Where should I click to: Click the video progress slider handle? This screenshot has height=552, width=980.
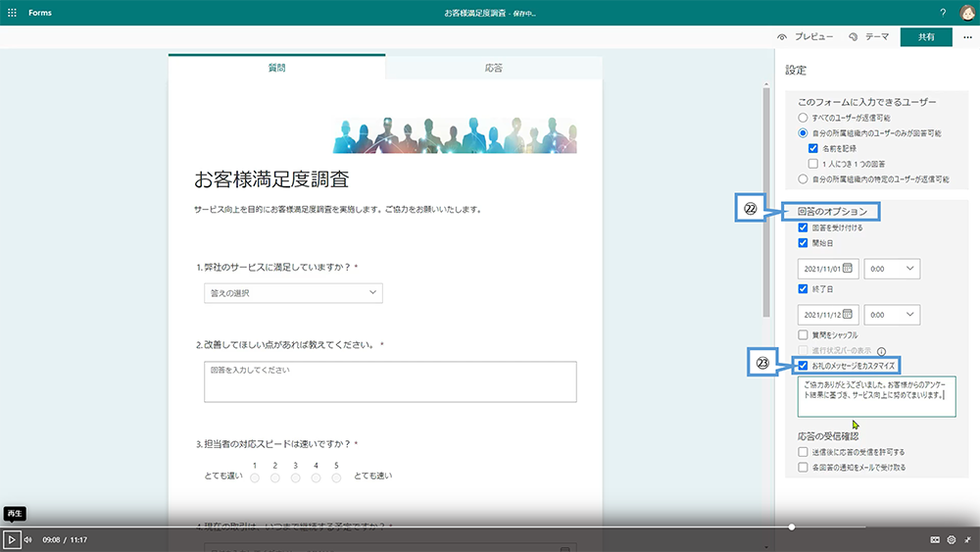[791, 527]
